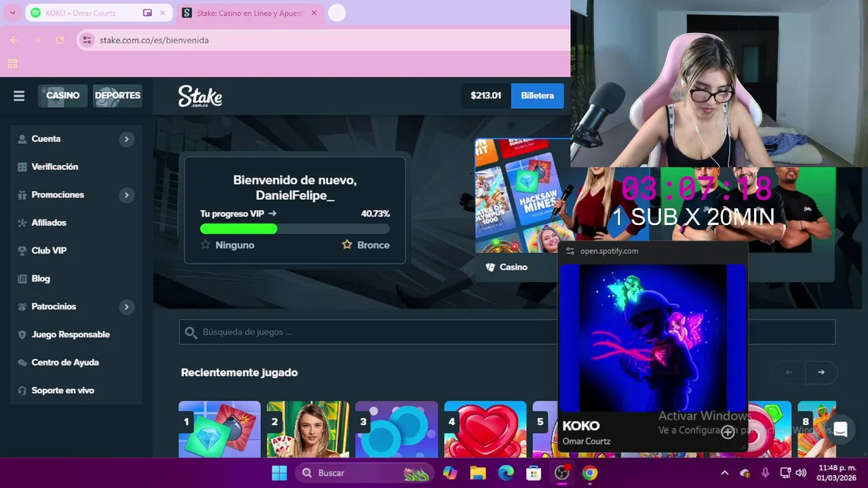Open Verificación in the sidebar
This screenshot has width=868, height=488.
pyautogui.click(x=54, y=167)
